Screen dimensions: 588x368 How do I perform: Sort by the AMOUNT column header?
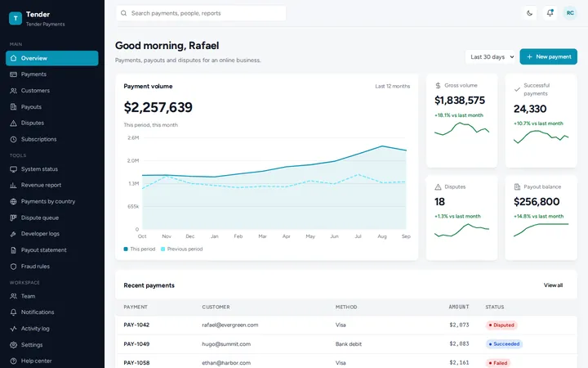[x=459, y=307]
